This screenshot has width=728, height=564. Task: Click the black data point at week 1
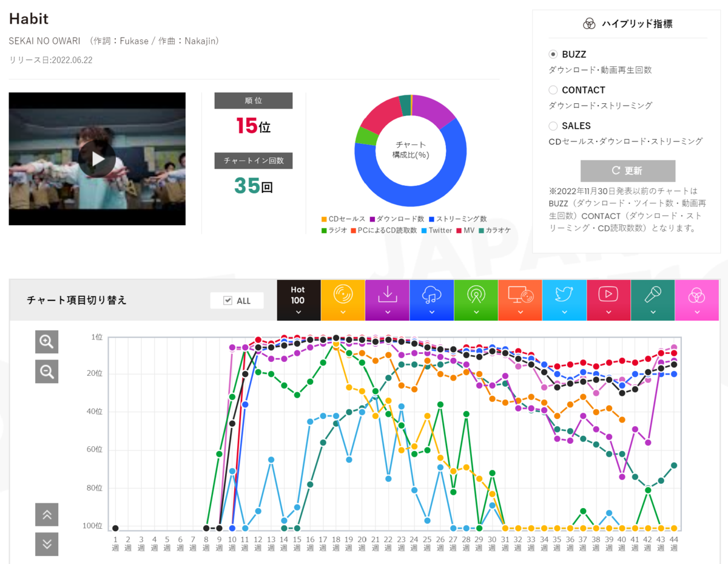115,528
